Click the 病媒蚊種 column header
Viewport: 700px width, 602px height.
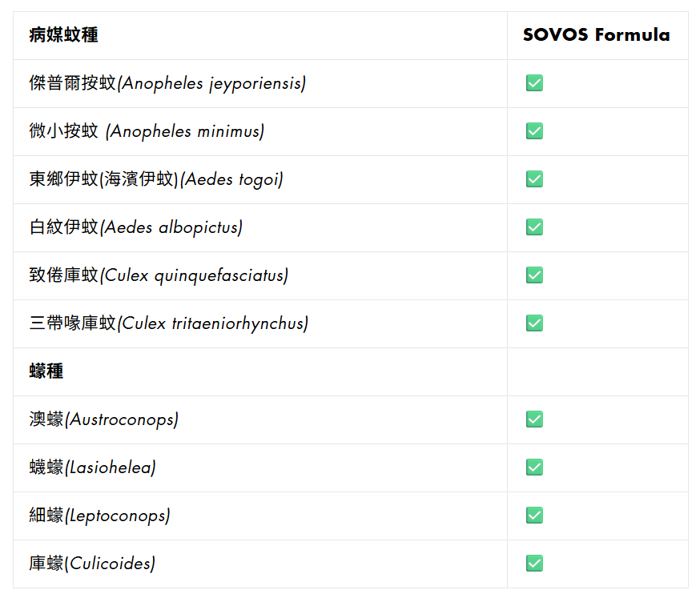[x=64, y=35]
